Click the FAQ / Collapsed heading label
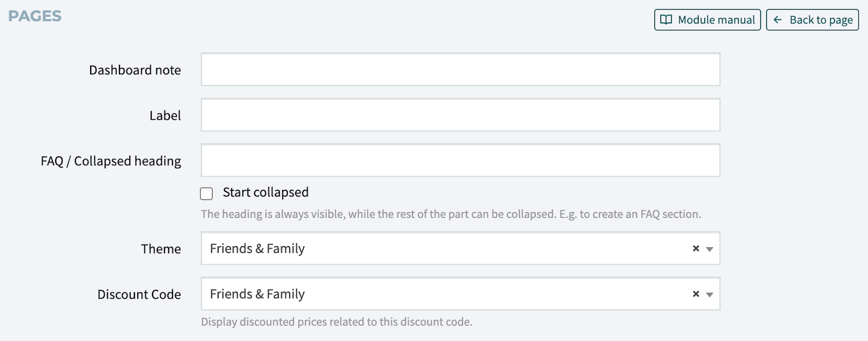Screen dimensions: 868x341 coord(111,162)
